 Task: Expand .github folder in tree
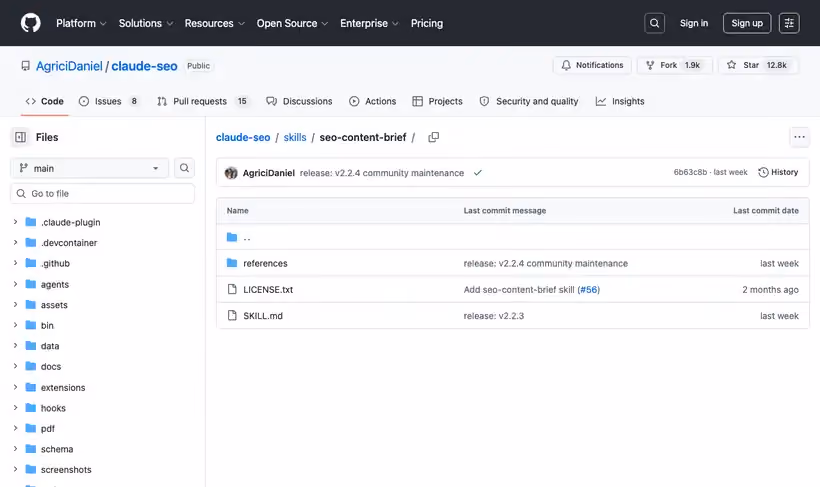(15, 263)
